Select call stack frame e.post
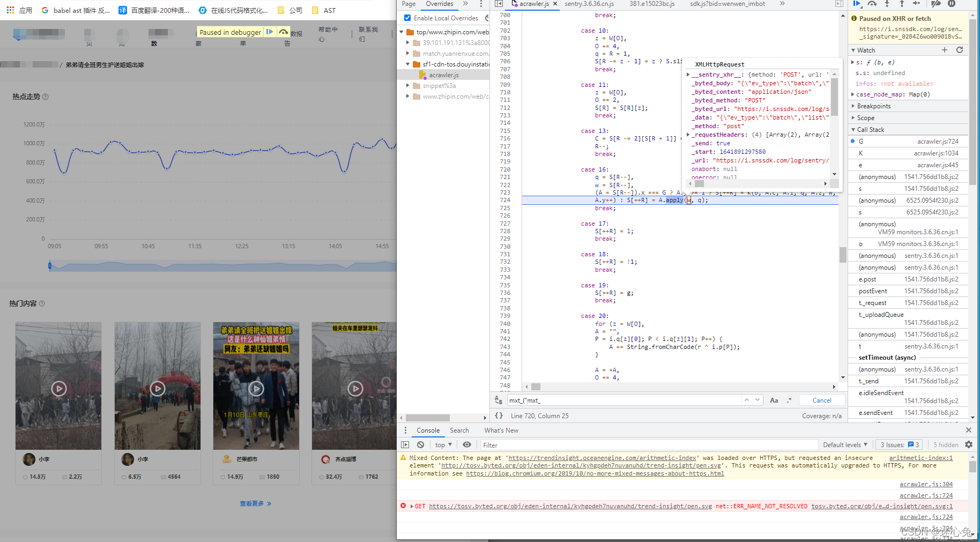Screen dimensions: 980x542 point(909,279)
